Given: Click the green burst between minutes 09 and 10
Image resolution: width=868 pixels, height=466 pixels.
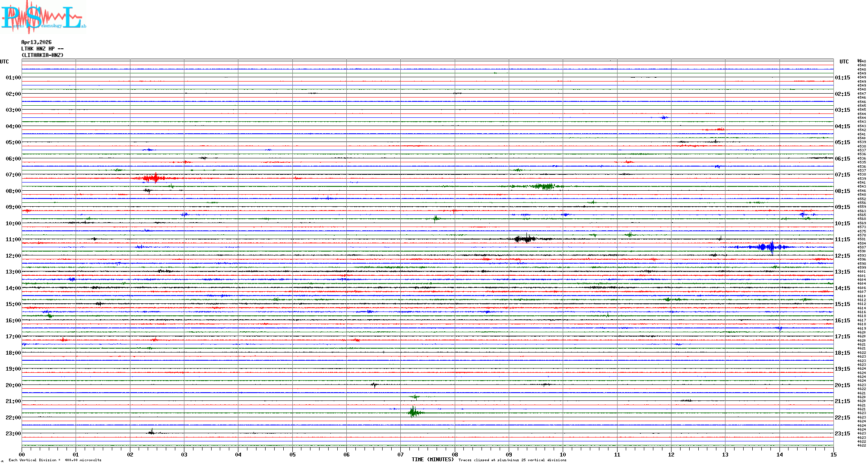Looking at the screenshot, I should click(545, 186).
